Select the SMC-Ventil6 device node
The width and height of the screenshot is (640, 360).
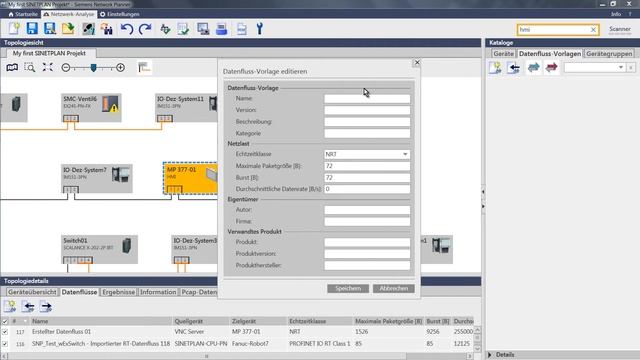[91, 108]
